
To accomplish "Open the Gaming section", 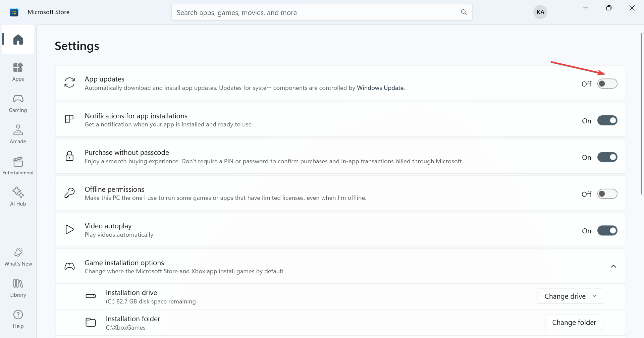I will pos(18,103).
